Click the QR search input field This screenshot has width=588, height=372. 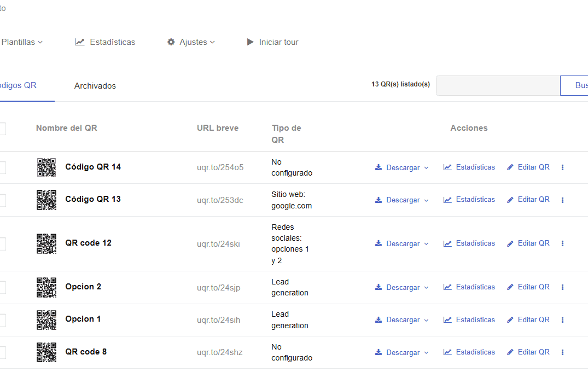(498, 85)
